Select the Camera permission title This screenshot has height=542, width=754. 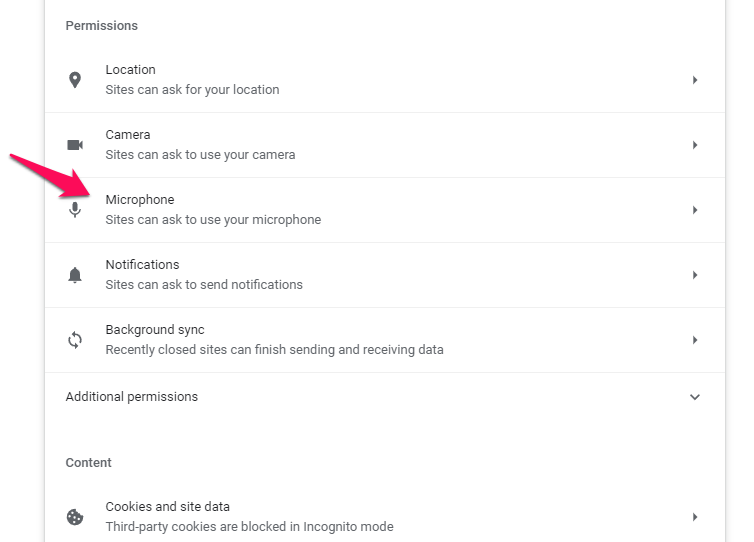(x=128, y=135)
